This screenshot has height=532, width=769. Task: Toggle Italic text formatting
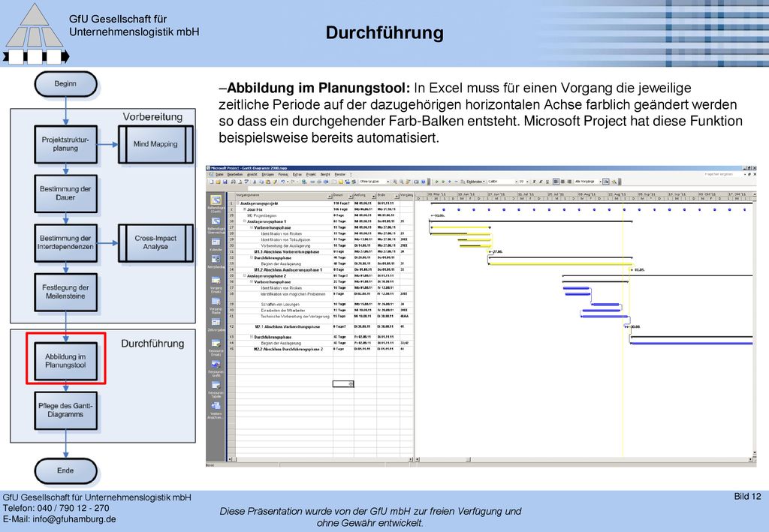click(541, 182)
